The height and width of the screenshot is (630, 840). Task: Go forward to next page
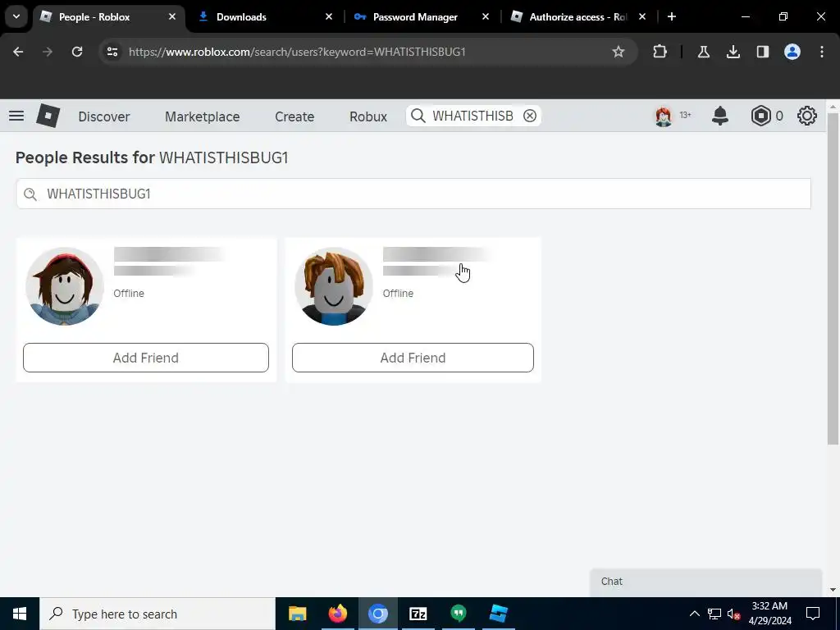tap(48, 52)
